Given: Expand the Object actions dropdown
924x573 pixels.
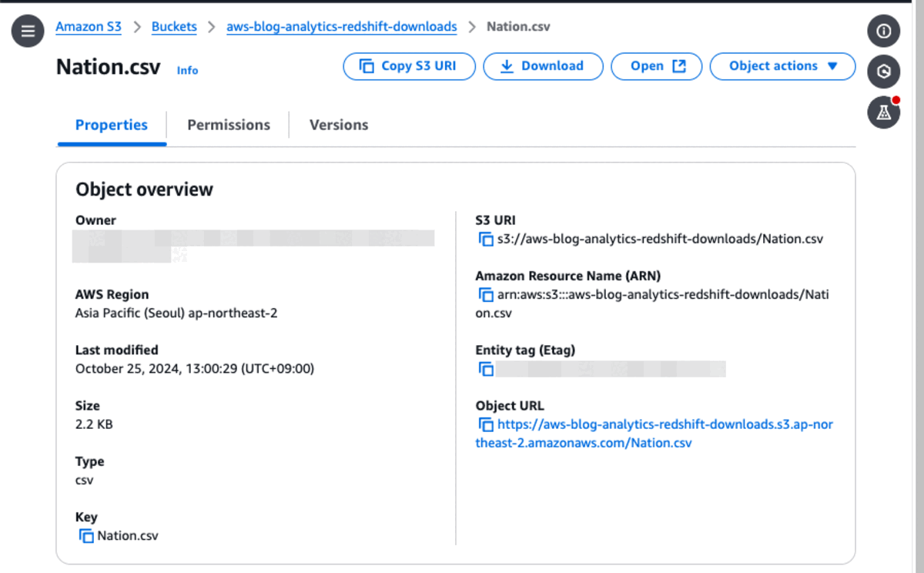Looking at the screenshot, I should [x=782, y=66].
